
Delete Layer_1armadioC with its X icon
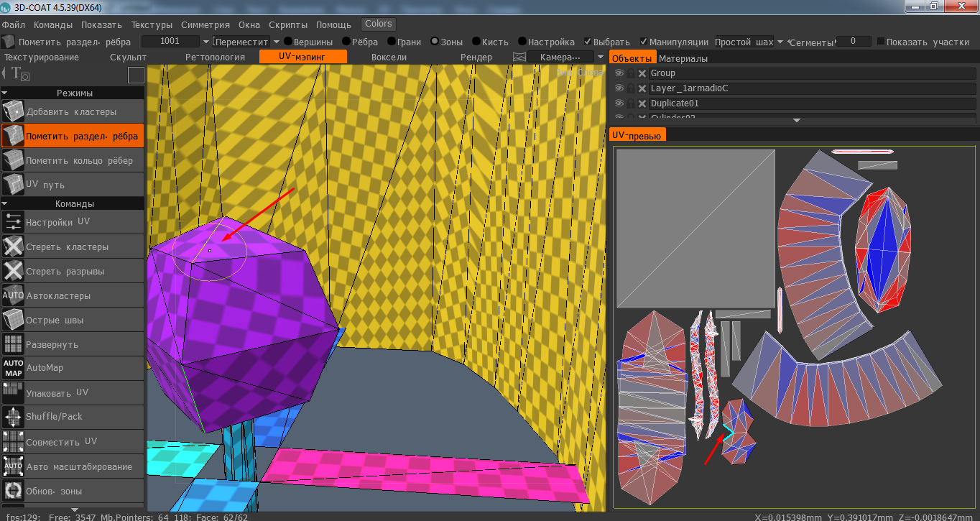coord(642,88)
